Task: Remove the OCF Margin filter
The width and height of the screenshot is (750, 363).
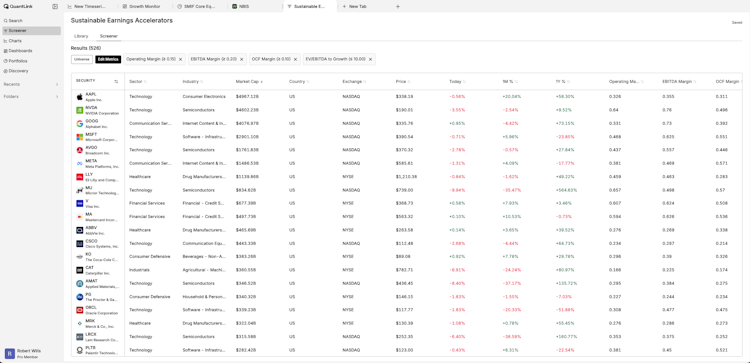Action: coord(296,59)
